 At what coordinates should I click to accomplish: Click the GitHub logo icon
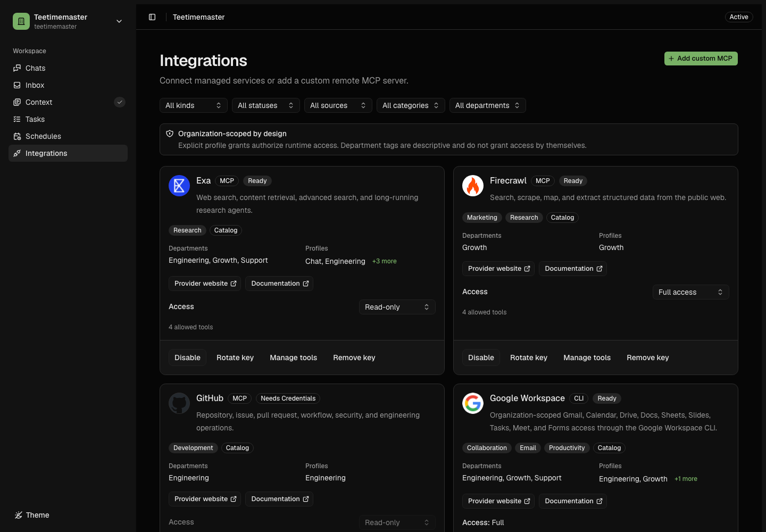[x=179, y=403]
